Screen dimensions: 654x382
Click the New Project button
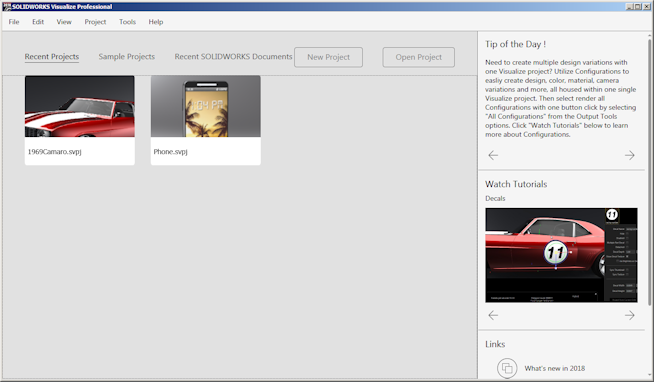point(328,57)
